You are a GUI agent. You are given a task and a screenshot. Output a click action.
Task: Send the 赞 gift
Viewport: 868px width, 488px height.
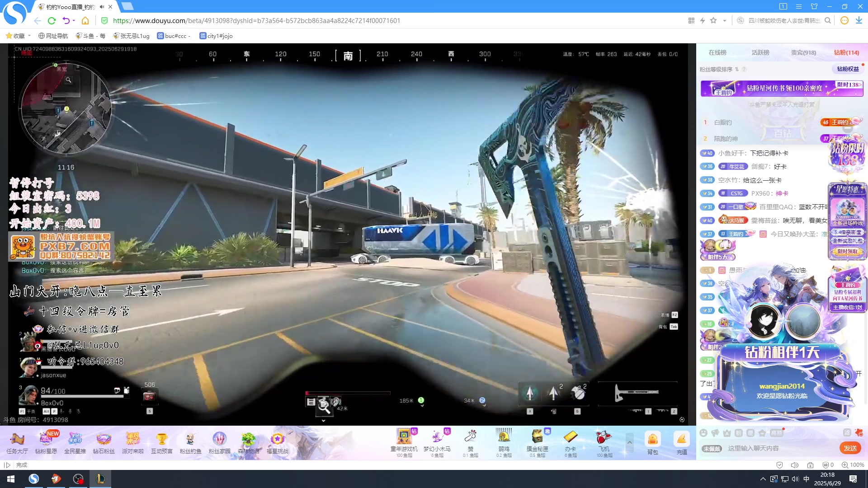[x=471, y=442]
